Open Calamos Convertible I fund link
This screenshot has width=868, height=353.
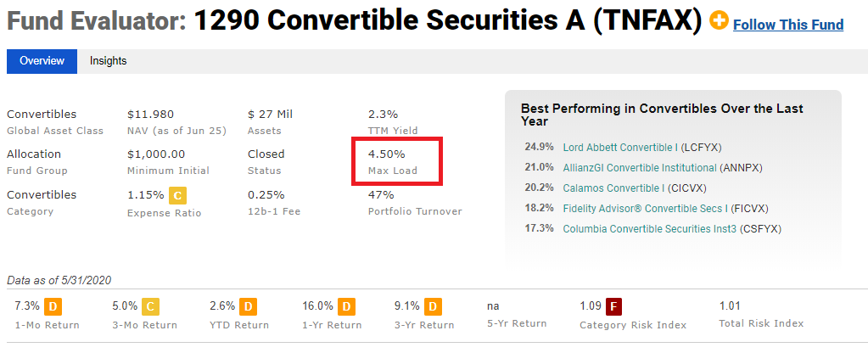point(614,188)
